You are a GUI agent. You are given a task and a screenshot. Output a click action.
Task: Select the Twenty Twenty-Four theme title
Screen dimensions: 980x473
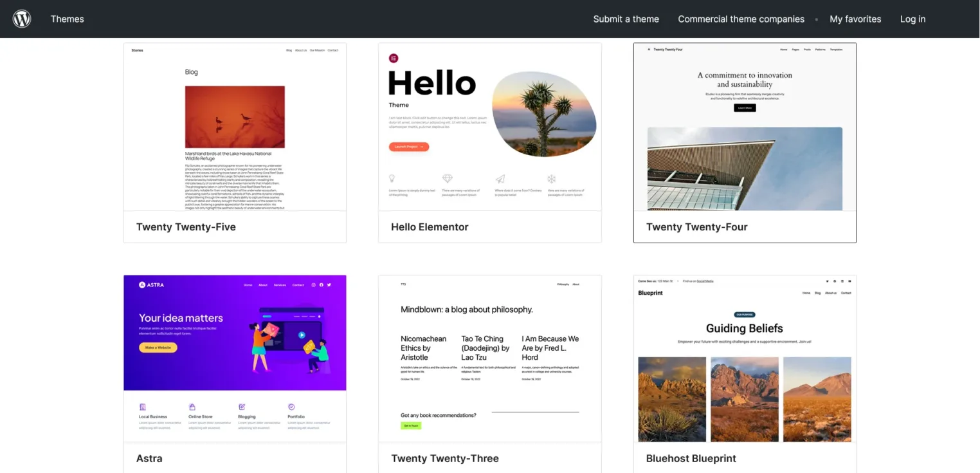[x=696, y=227]
